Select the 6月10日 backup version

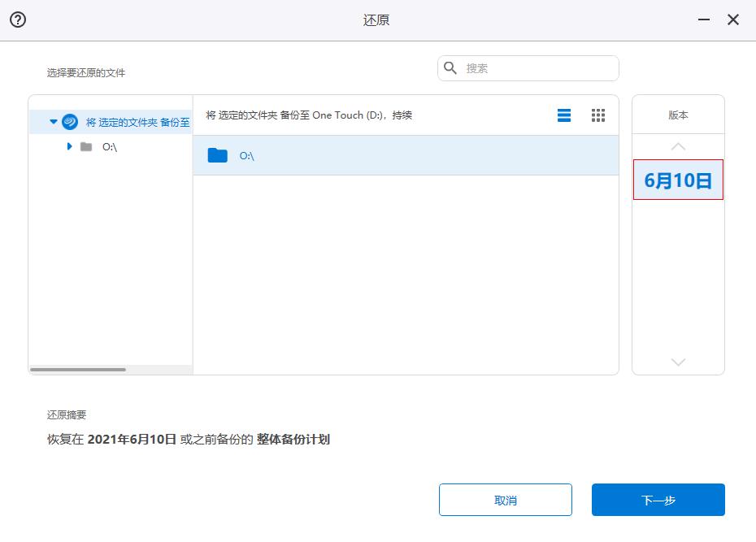(678, 179)
